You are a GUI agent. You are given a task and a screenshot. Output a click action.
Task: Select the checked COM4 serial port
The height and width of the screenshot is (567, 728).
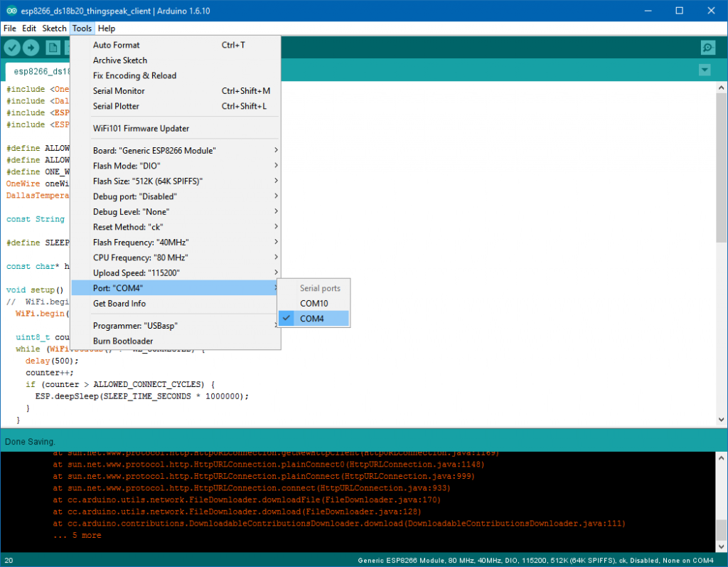(x=312, y=319)
